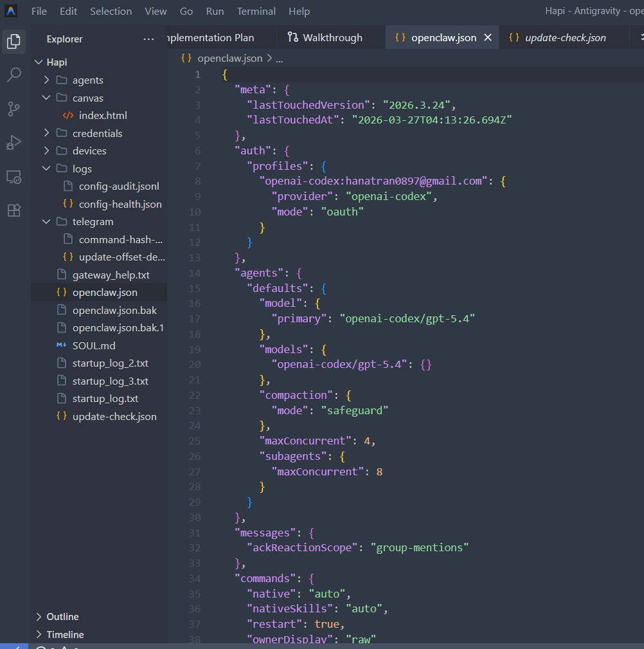Screen dimensions: 644x649
Task: Open the Explorer view in activity bar
Action: pyautogui.click(x=13, y=41)
